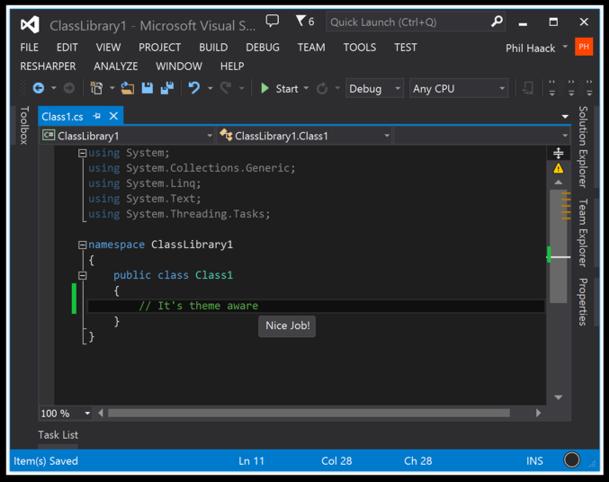Open the New Project dropdown arrow

(x=112, y=88)
